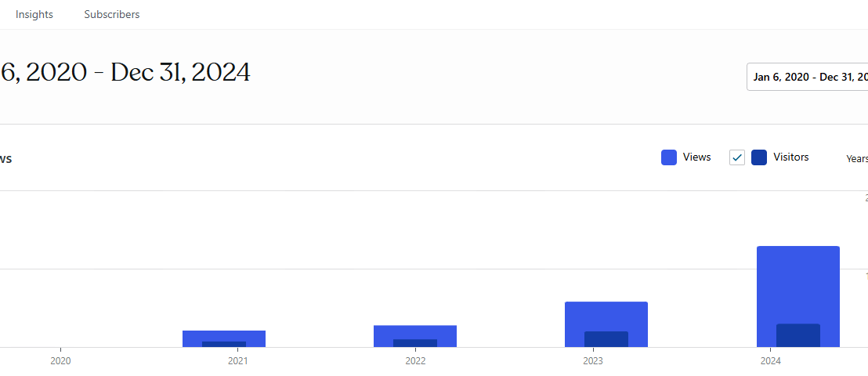Expand the Years period dropdown
Viewport: 868px width, 376px height.
[857, 158]
